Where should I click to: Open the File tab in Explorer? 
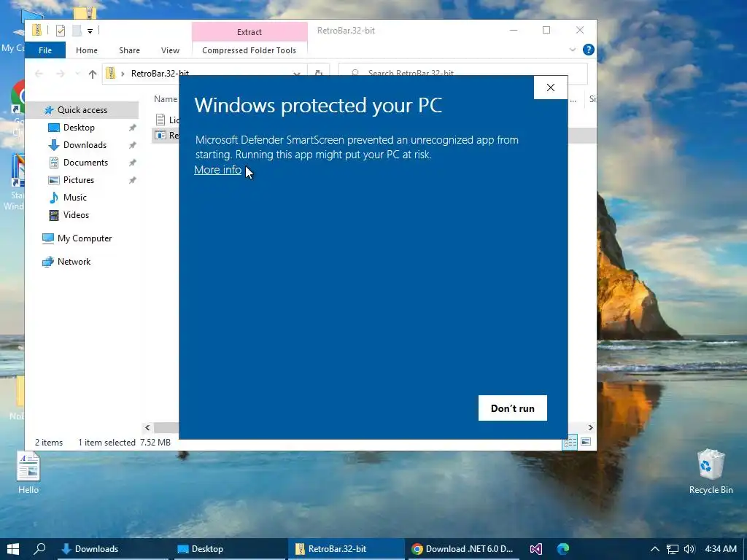[45, 50]
